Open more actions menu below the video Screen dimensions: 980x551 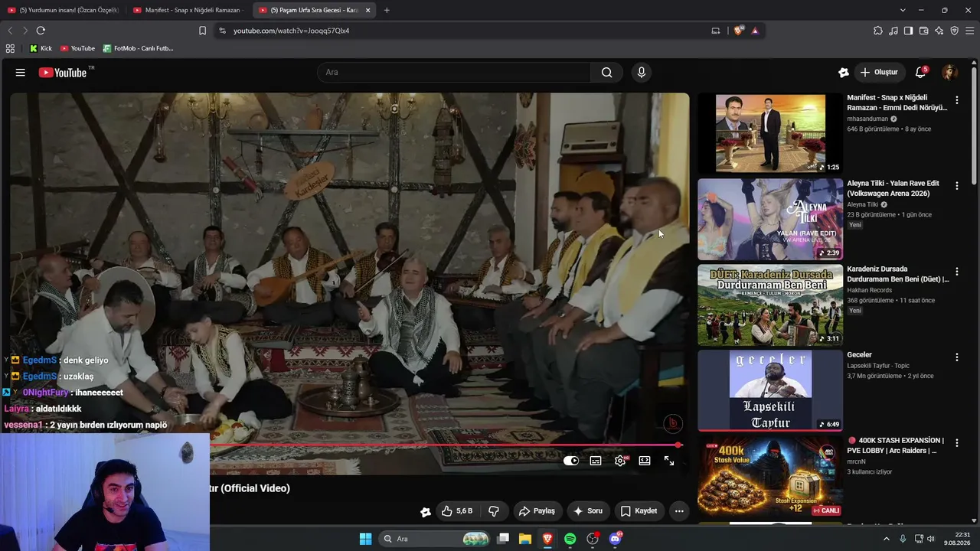[x=679, y=511]
